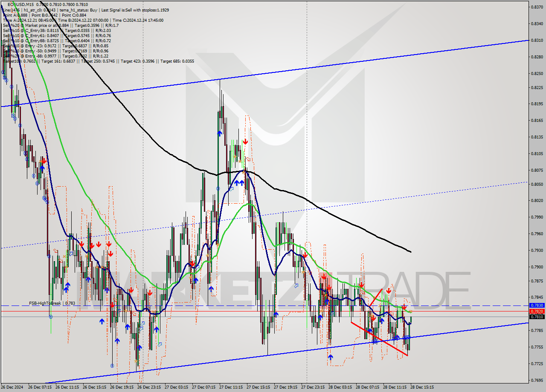
Task: Click the '26 Dec 07:15' time label
Action: point(40,387)
